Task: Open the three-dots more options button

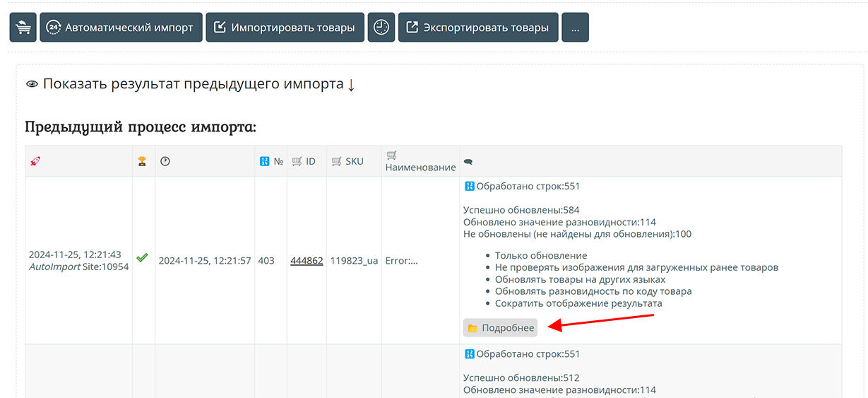Action: pos(575,28)
